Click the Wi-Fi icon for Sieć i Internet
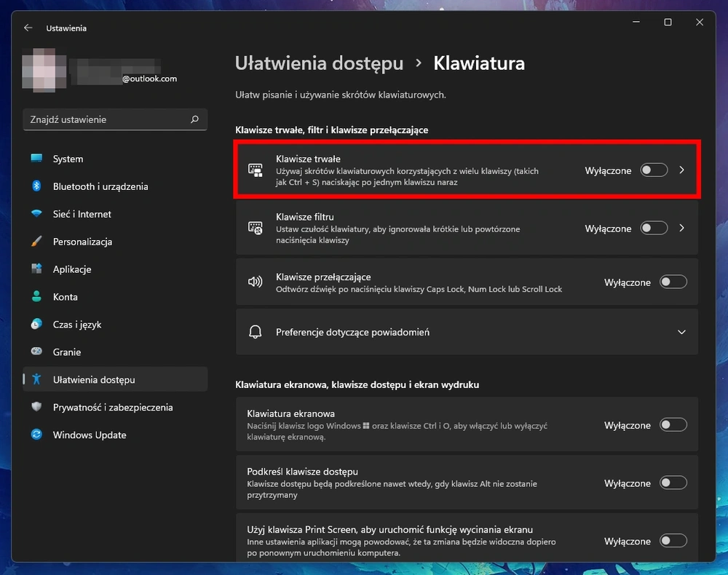The height and width of the screenshot is (575, 728). point(36,213)
